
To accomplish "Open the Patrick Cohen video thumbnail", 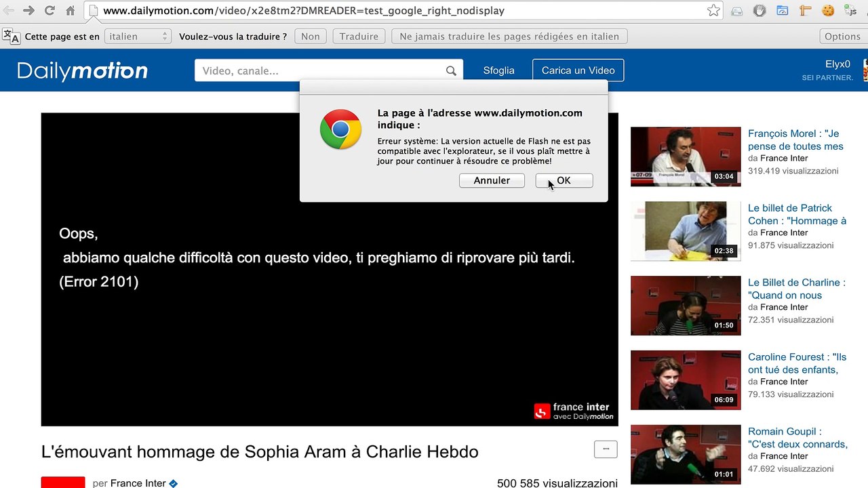I will coord(686,231).
